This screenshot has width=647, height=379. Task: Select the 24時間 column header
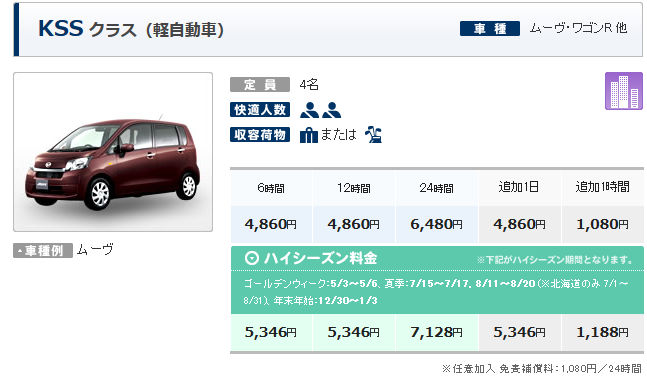pyautogui.click(x=437, y=188)
